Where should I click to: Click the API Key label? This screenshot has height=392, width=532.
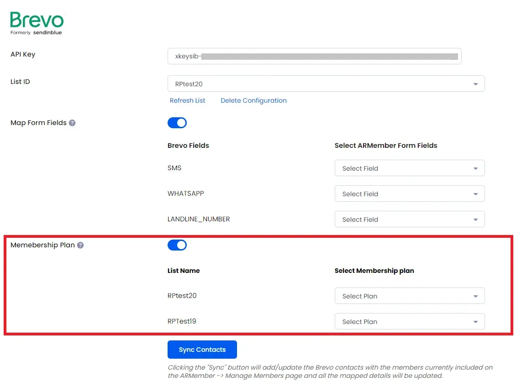tap(23, 54)
